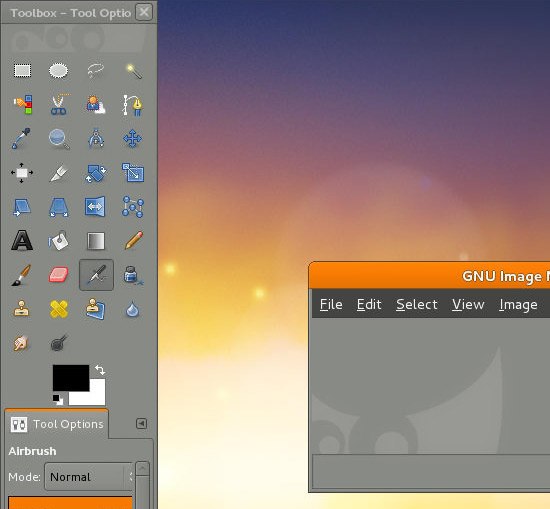550x509 pixels.
Task: Select the Bucket Fill tool
Action: pyautogui.click(x=59, y=241)
